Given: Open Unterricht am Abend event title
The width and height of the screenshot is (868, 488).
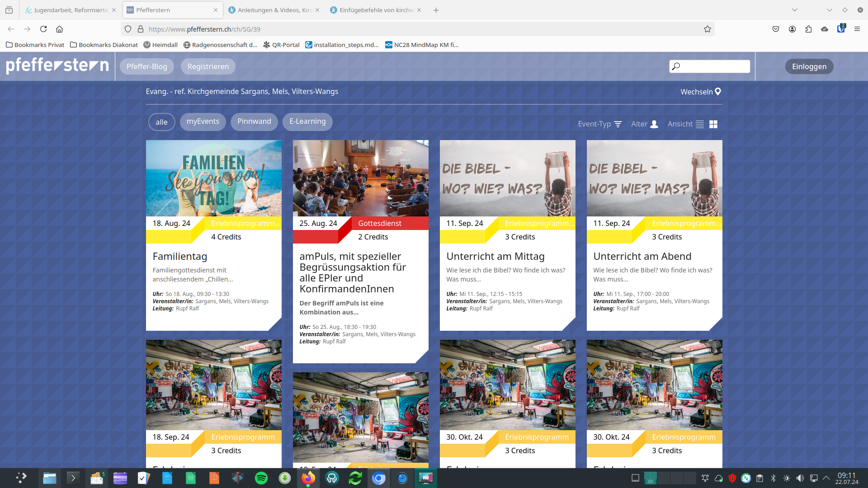Looking at the screenshot, I should (x=642, y=256).
